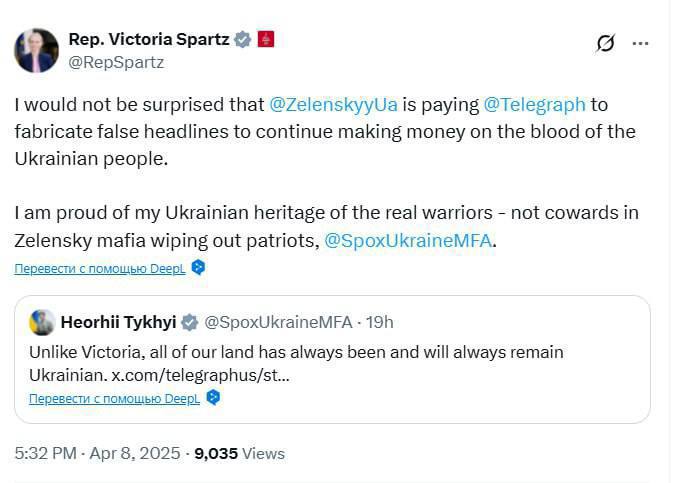Click the DeepL icon inside the quoted post
Screen dimensions: 681x483
[x=212, y=397]
